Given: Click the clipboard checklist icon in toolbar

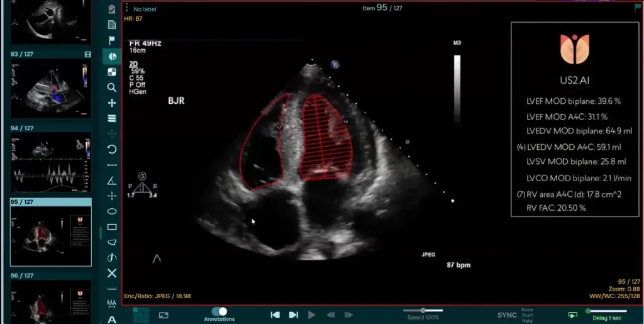Looking at the screenshot, I should (x=112, y=9).
